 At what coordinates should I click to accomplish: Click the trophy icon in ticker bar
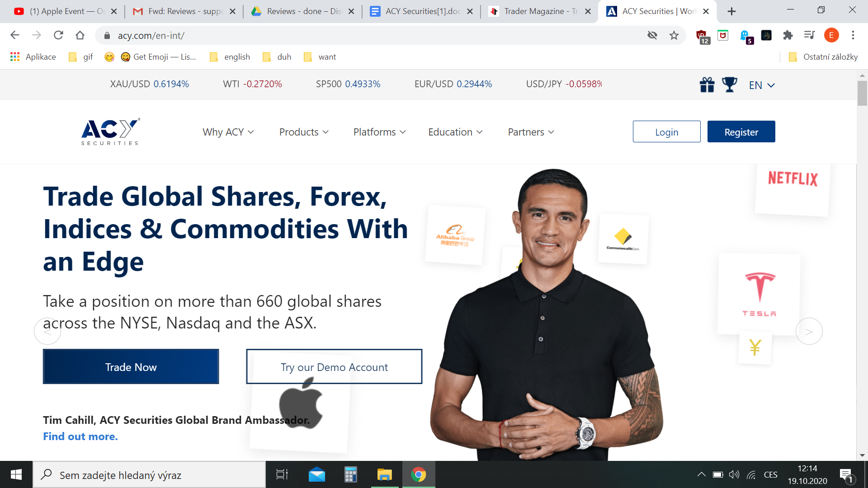(729, 84)
